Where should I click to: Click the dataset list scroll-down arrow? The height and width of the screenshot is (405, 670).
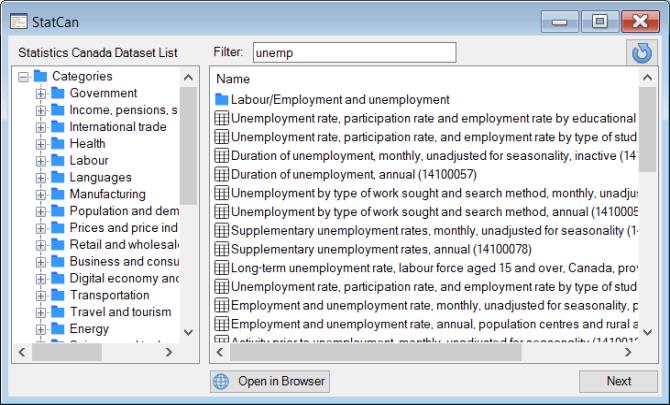(648, 332)
